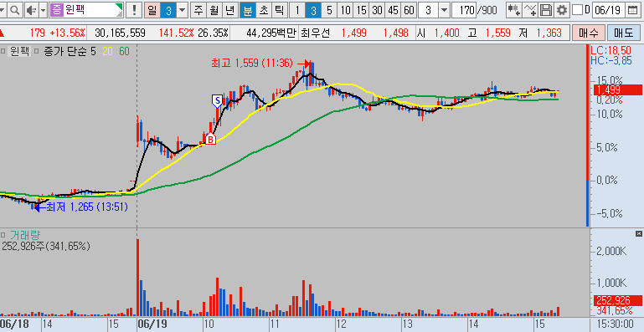Click the opening price value 1,400
This screenshot has height=332, width=644.
pos(447,33)
